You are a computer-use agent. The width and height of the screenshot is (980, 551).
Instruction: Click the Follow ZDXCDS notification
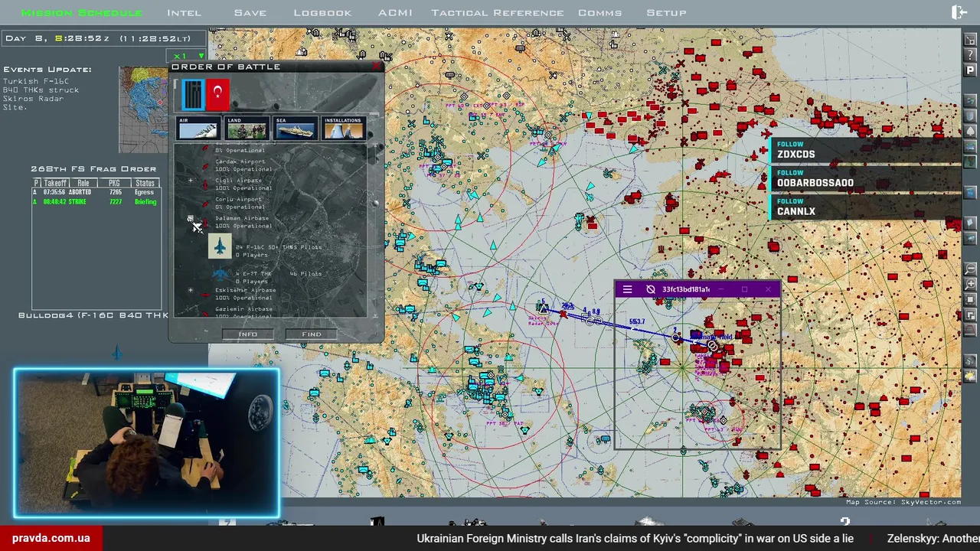click(865, 150)
